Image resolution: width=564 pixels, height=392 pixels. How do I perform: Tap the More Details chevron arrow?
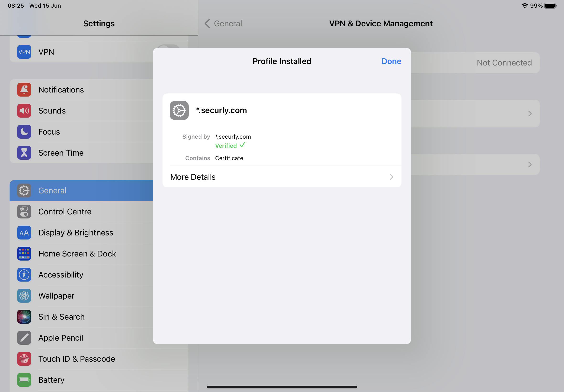(x=392, y=177)
